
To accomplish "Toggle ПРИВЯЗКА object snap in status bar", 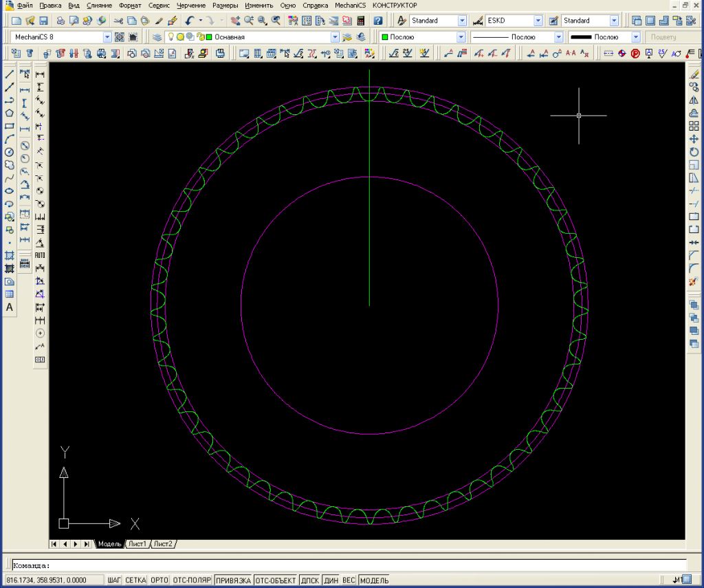I will coord(233,580).
